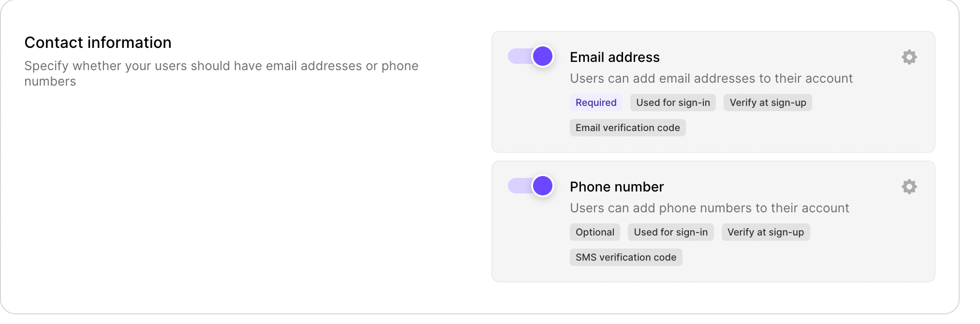Screen dimensions: 980x324
Task: Click the Email address title
Action: click(614, 57)
